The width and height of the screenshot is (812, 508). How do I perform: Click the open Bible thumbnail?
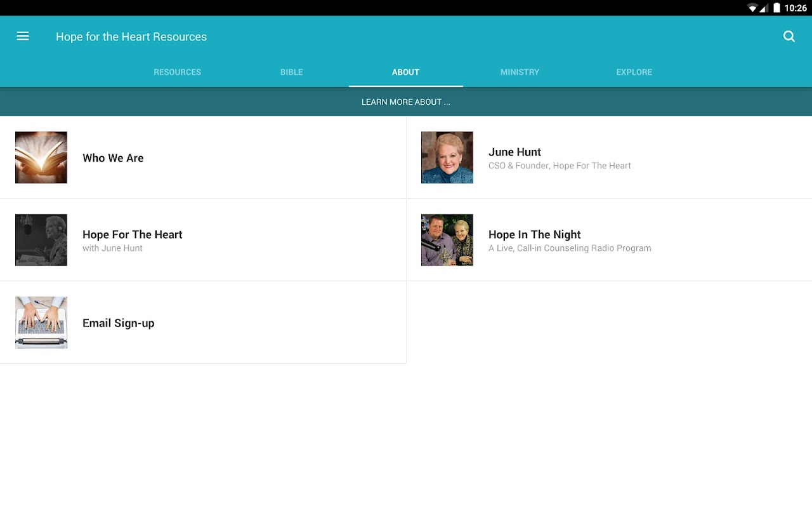coord(41,157)
